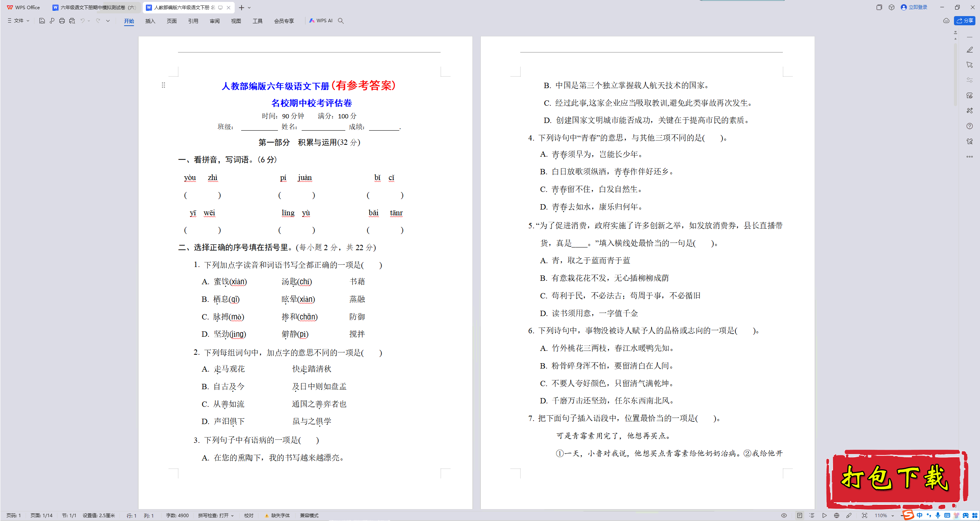Click the 缺失字体 missing fonts warning
Screen dimensions: 980x521
point(278,516)
